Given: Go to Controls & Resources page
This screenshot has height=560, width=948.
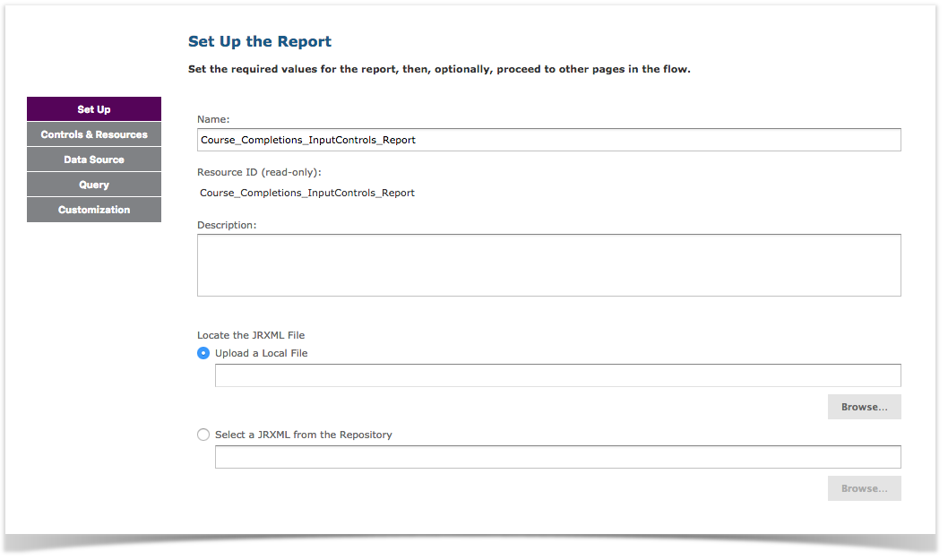Looking at the screenshot, I should coord(94,134).
